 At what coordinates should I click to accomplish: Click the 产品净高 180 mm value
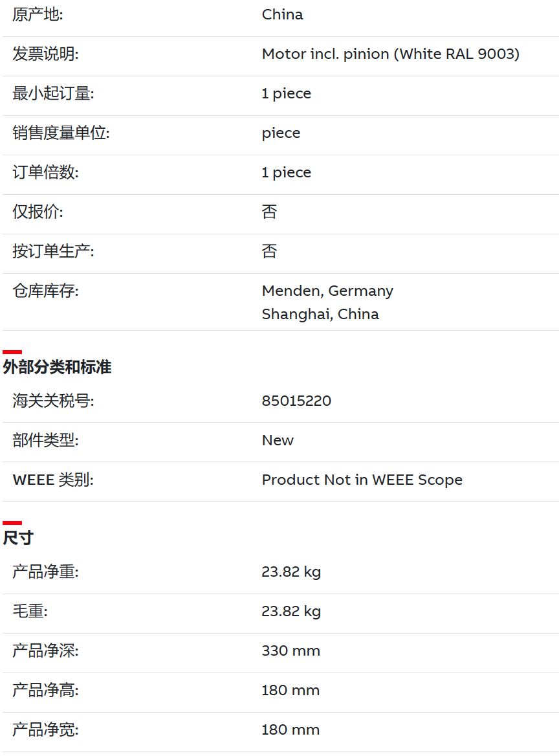(290, 691)
